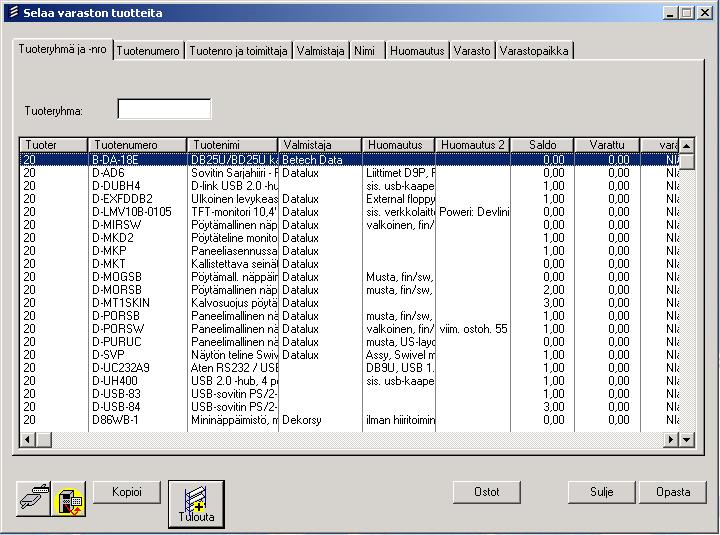Click the Opasta help button
The width and height of the screenshot is (720, 535).
coord(673,492)
